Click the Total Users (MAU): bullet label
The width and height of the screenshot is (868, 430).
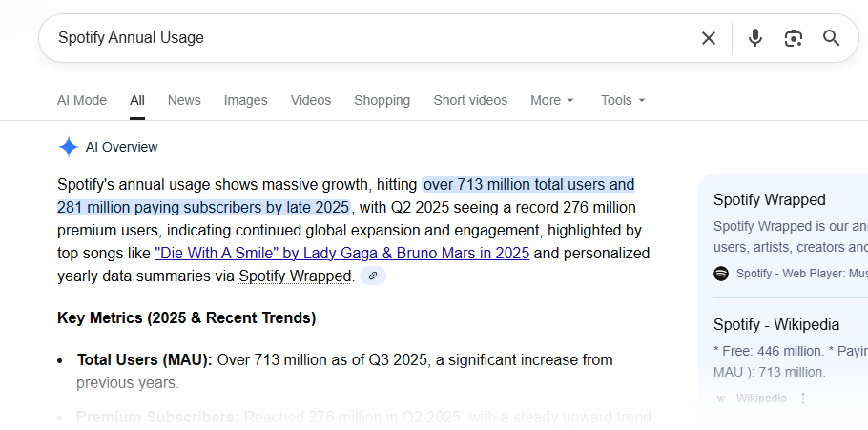click(x=144, y=360)
